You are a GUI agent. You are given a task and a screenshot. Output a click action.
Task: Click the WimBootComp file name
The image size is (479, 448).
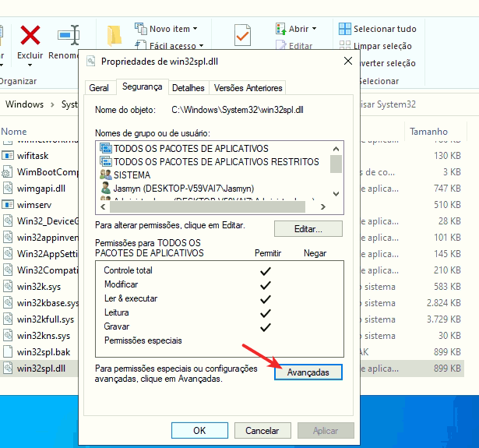pyautogui.click(x=48, y=172)
